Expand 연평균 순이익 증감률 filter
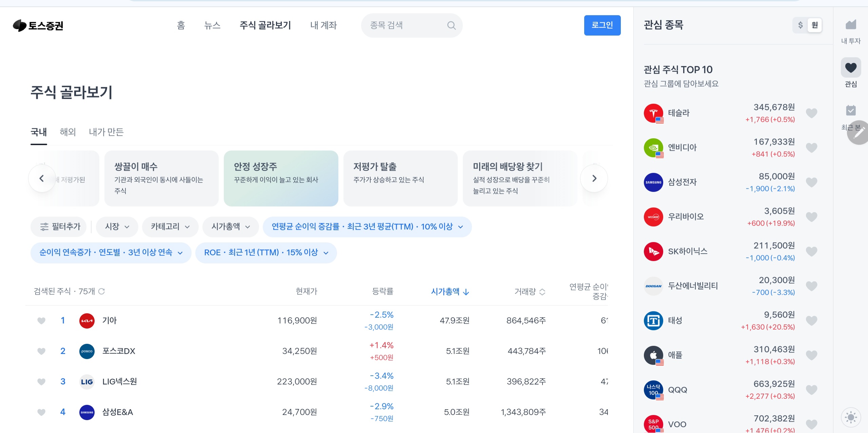868x433 pixels. click(367, 227)
